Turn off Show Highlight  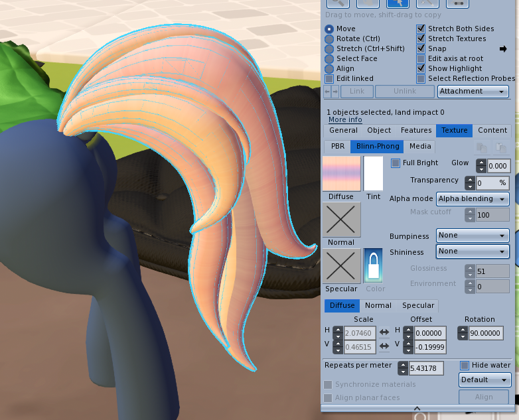coord(421,68)
